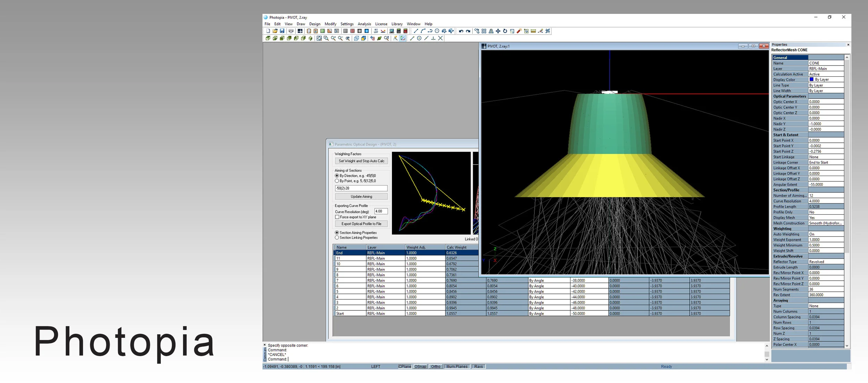This screenshot has height=383, width=868.
Task: Click the Zoom Out magnifier minus icon
Action: pos(341,38)
